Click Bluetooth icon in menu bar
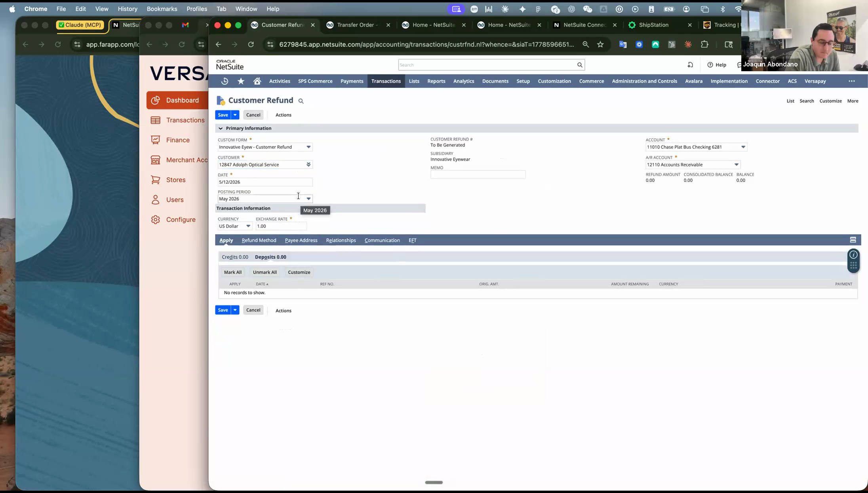 (x=723, y=9)
